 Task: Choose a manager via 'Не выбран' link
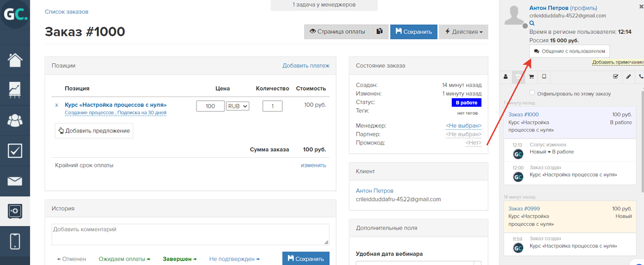pyautogui.click(x=464, y=126)
